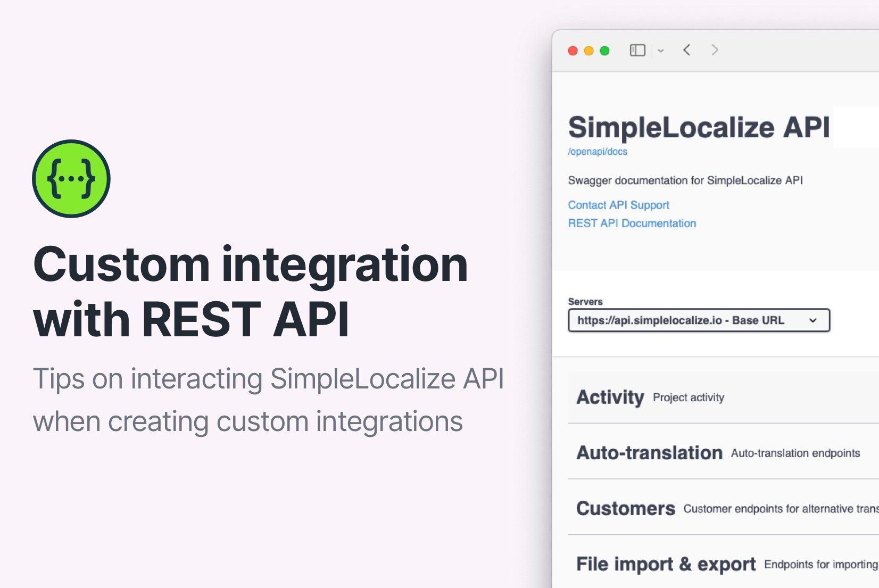This screenshot has height=588, width=879.
Task: Open the sidebar options chevron
Action: click(661, 51)
